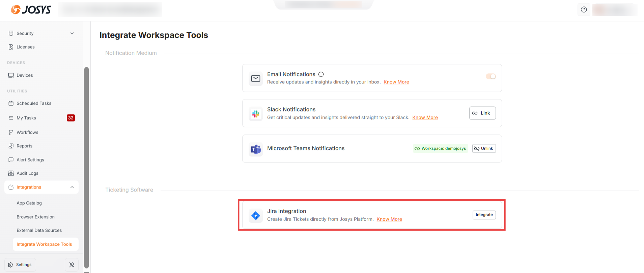Toggle Email Notifications switch
The height and width of the screenshot is (273, 644).
pos(491,76)
